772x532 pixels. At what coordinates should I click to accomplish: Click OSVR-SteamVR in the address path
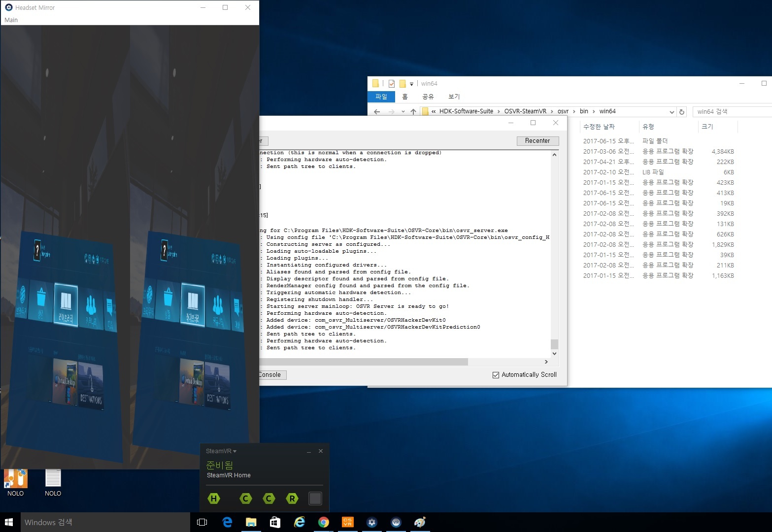pyautogui.click(x=525, y=111)
